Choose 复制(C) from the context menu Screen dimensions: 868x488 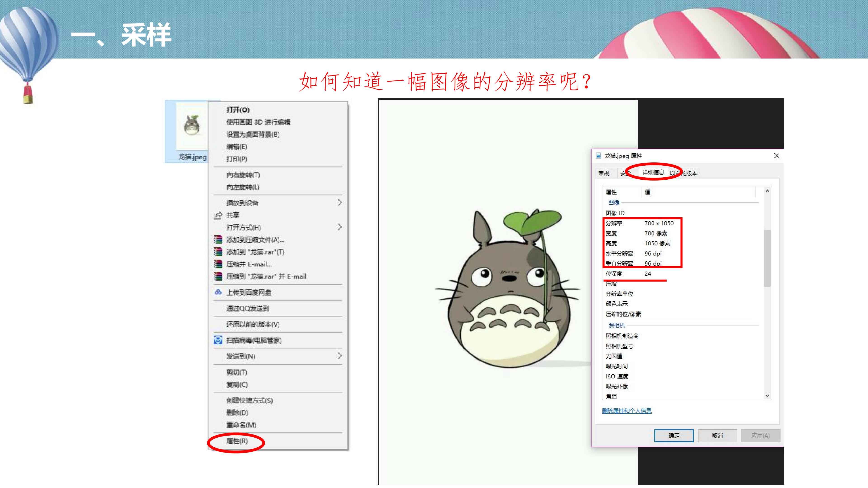tap(237, 385)
